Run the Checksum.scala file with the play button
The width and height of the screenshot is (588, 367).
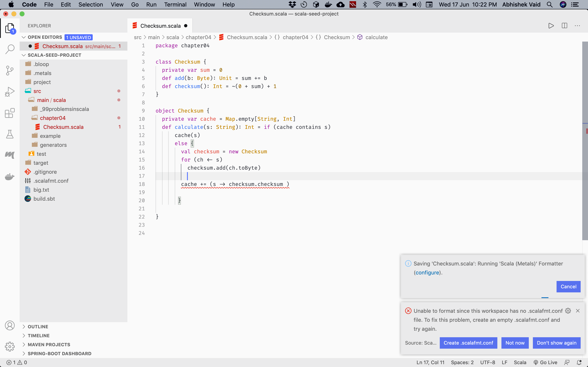551,26
